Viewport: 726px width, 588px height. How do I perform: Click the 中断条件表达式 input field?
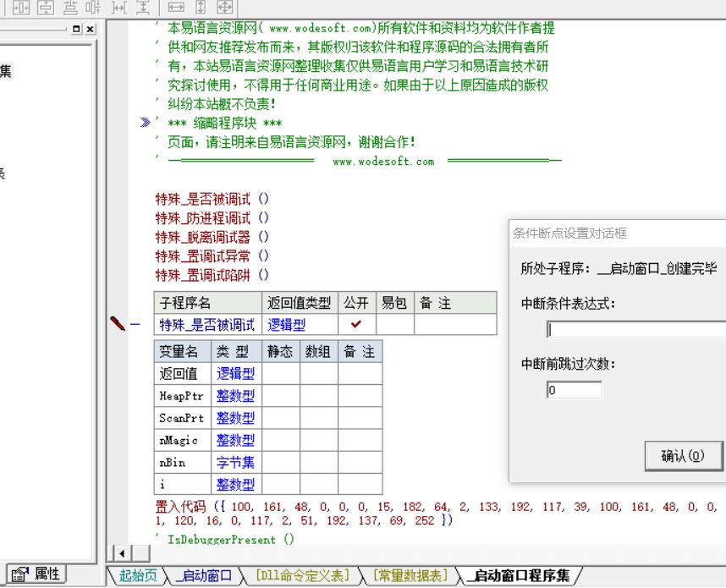(636, 329)
